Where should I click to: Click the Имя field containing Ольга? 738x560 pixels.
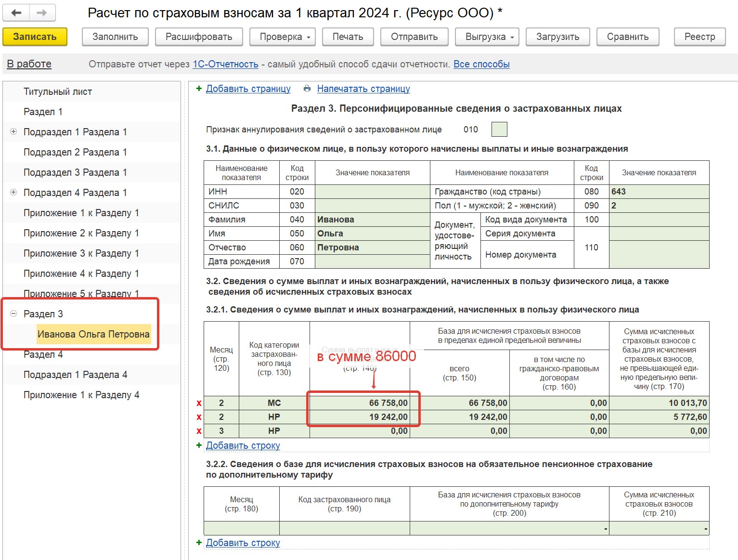point(372,234)
